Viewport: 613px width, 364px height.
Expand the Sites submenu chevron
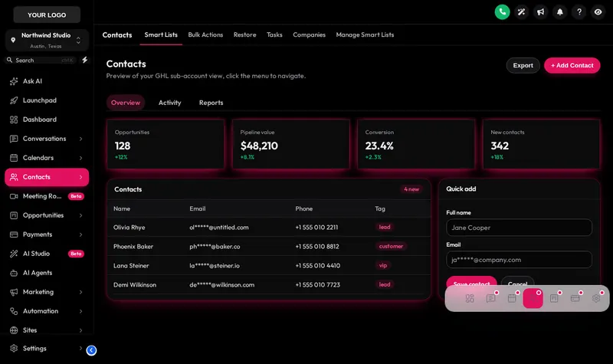[x=80, y=330]
